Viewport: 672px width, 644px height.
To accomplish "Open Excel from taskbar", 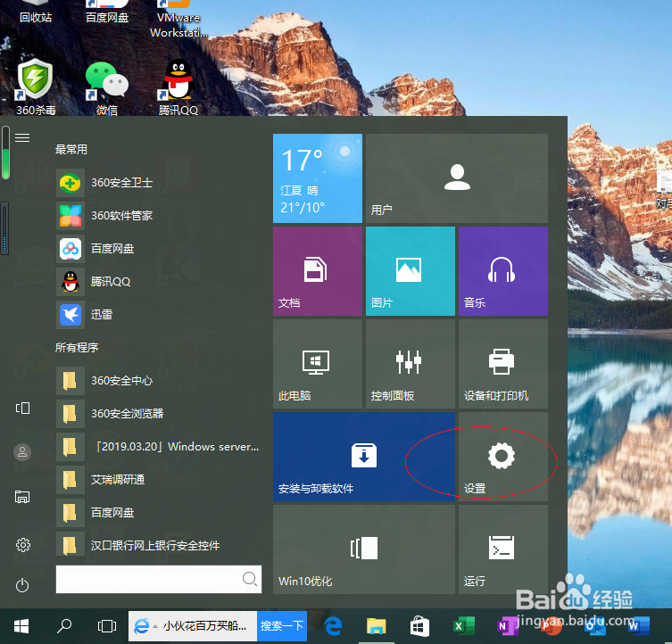I will click(x=464, y=626).
